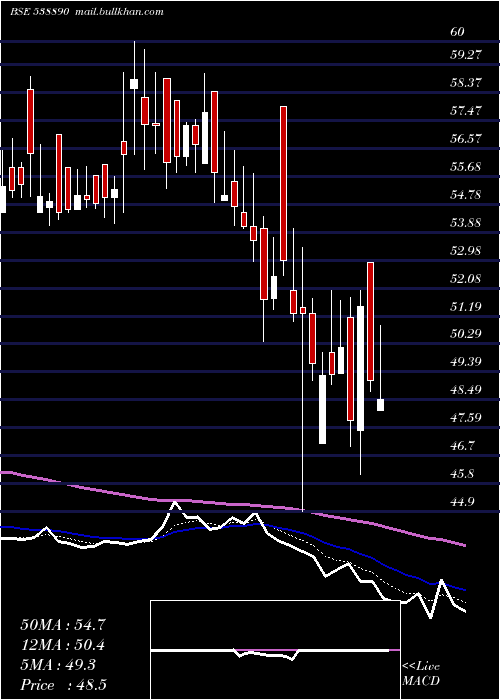Click the 12MA : 50.4 readout
This screenshot has height=700, width=500.
[62, 645]
